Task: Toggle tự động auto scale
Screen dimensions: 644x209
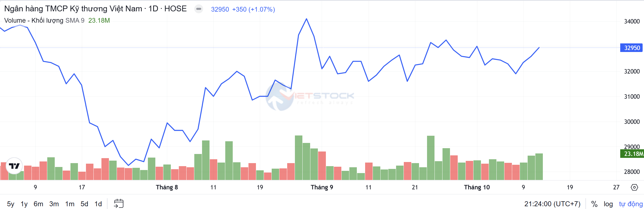Action: 631,204
